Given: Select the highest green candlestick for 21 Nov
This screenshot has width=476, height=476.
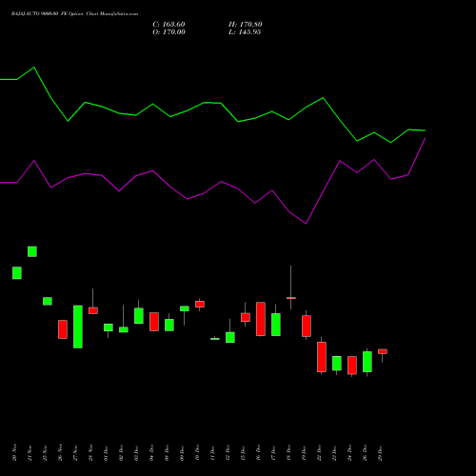Looking at the screenshot, I should [x=32, y=251].
